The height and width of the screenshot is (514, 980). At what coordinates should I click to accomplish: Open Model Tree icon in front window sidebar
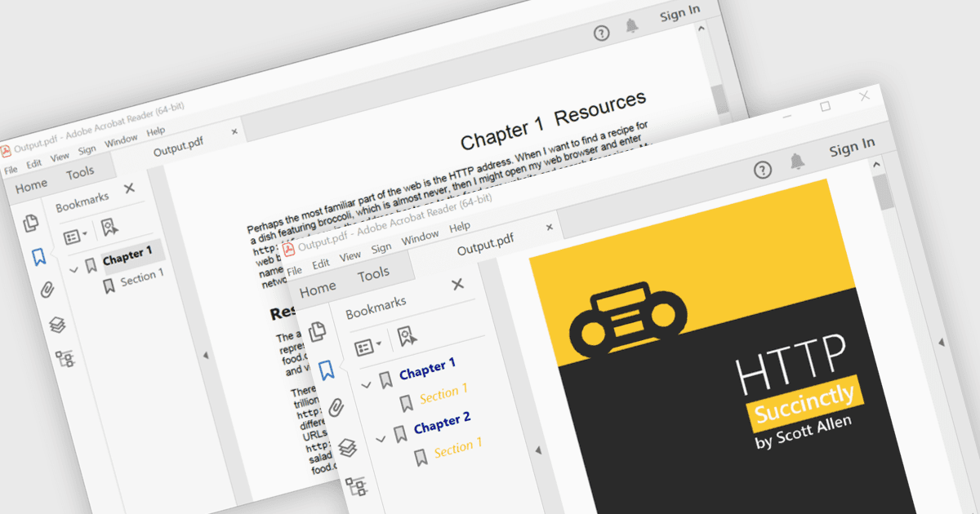[x=358, y=486]
